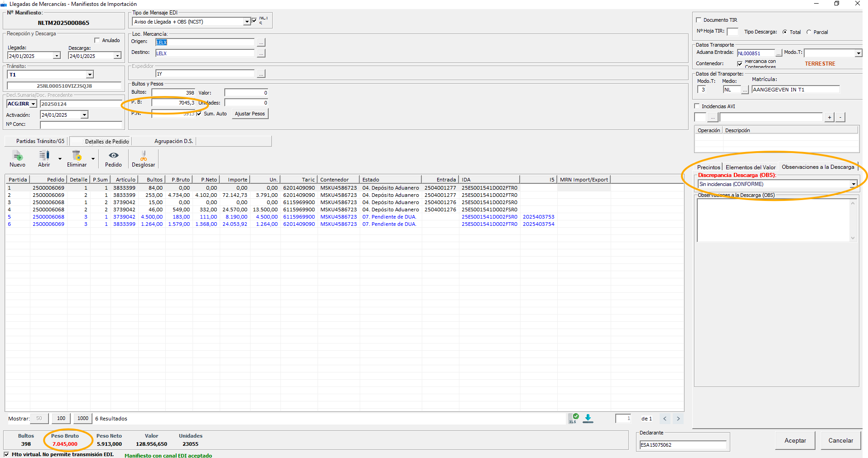Open the Elementos del Valor tab
The image size is (868, 458).
[750, 167]
